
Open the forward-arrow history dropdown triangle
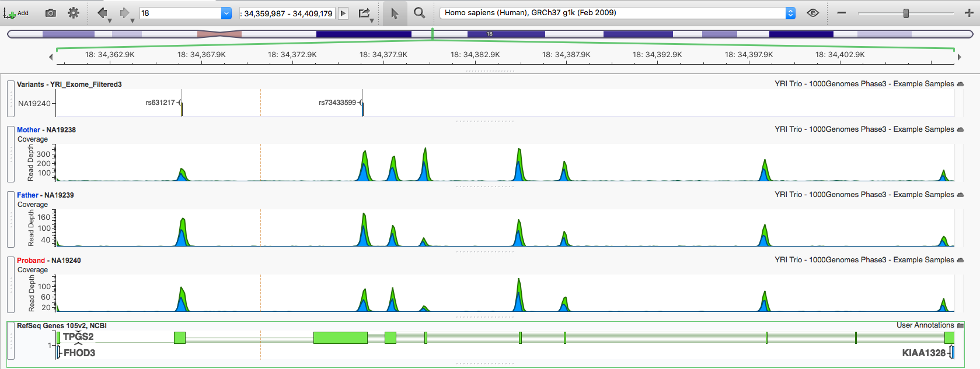[132, 21]
